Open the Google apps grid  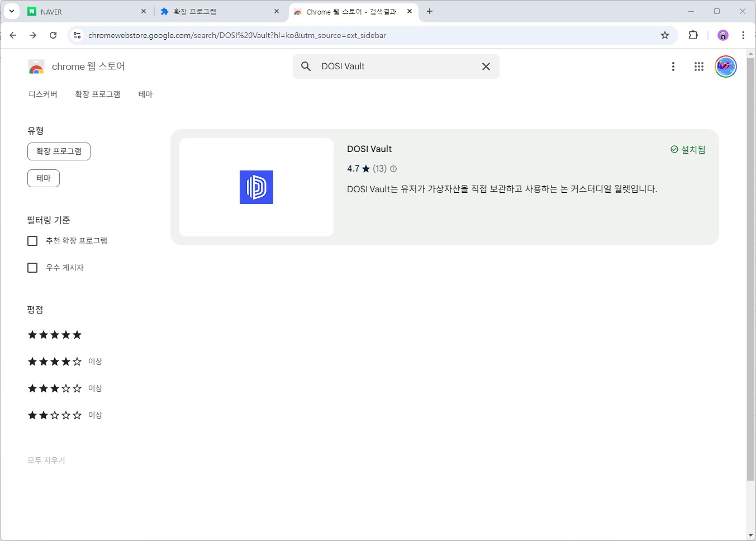699,67
